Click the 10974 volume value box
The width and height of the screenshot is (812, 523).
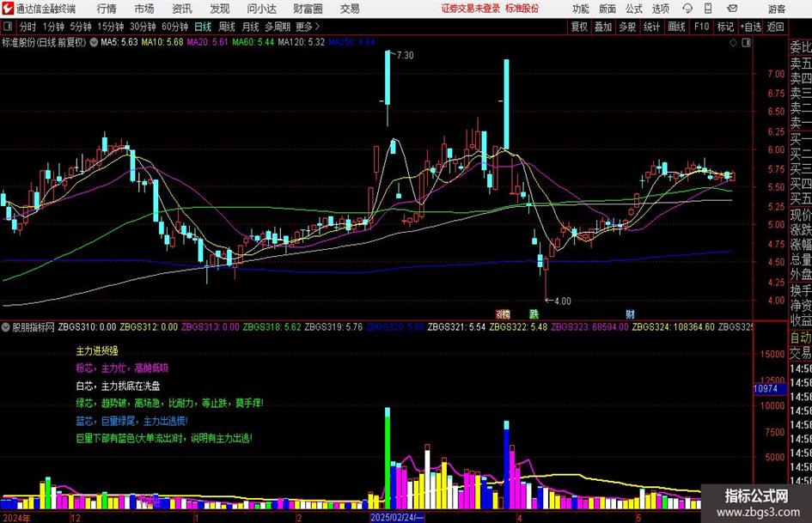click(770, 389)
